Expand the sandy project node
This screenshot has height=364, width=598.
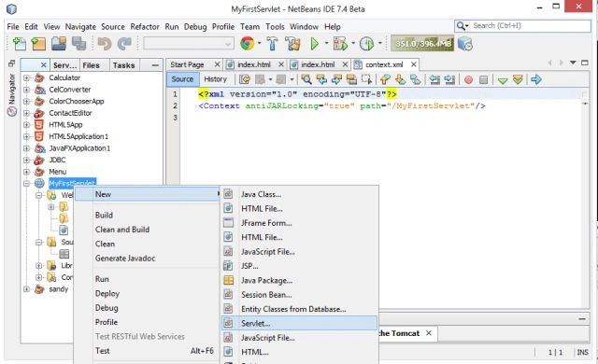(26, 289)
